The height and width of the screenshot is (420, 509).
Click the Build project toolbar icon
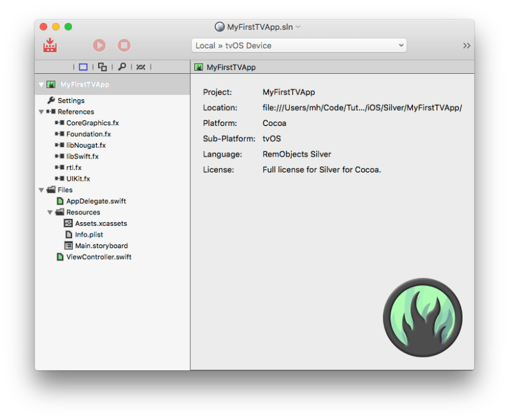(x=50, y=45)
